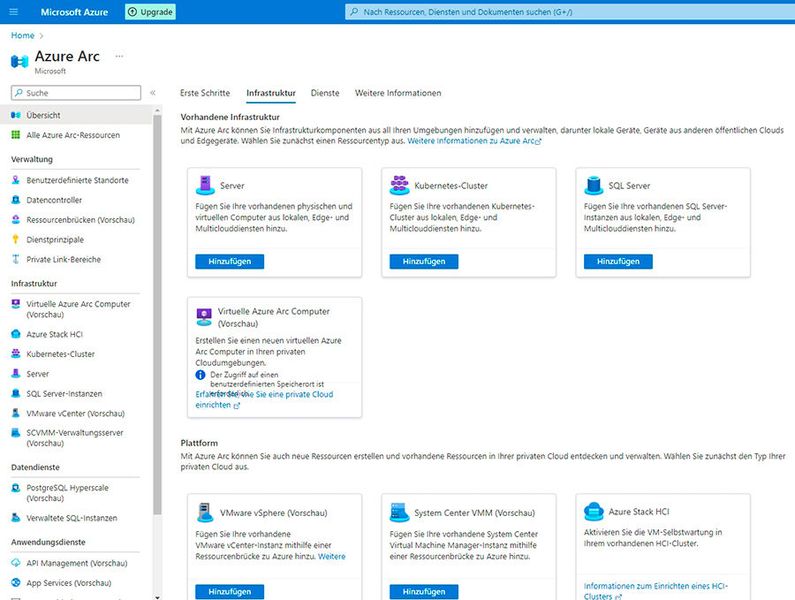Open Azure Stack HCI sidebar icon
Image resolution: width=795 pixels, height=600 pixels.
[x=16, y=334]
